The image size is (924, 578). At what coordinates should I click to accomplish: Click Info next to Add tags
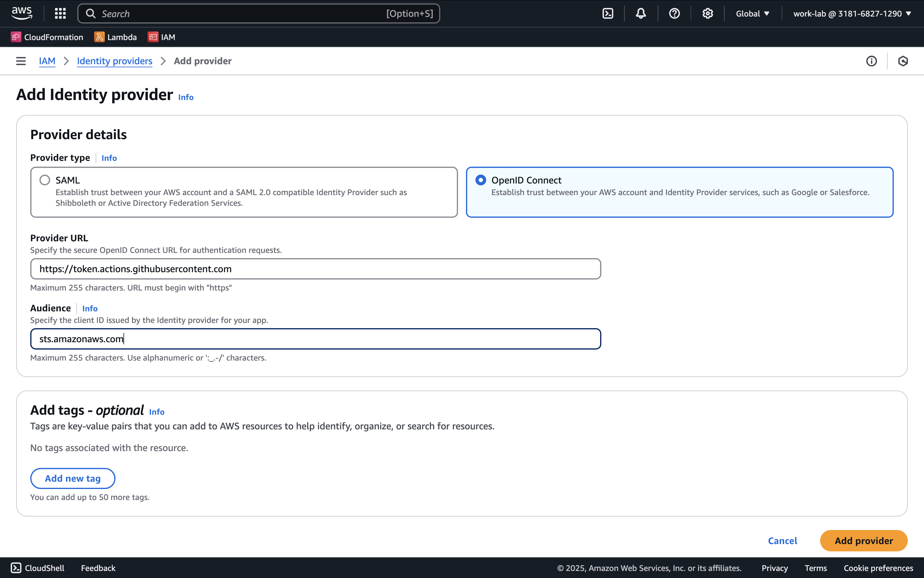tap(156, 412)
